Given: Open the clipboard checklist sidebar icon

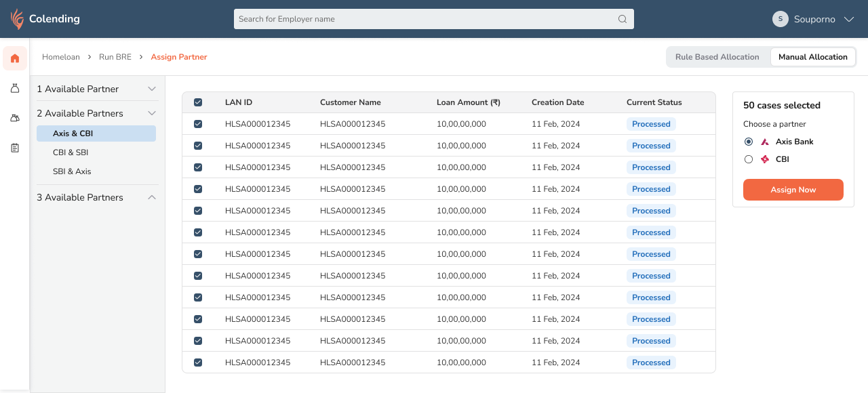Looking at the screenshot, I should (x=15, y=148).
